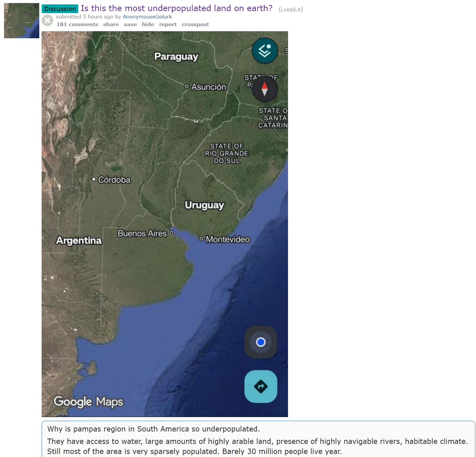The image size is (476, 457).
Task: Hide this post using the hide link
Action: pos(148,24)
